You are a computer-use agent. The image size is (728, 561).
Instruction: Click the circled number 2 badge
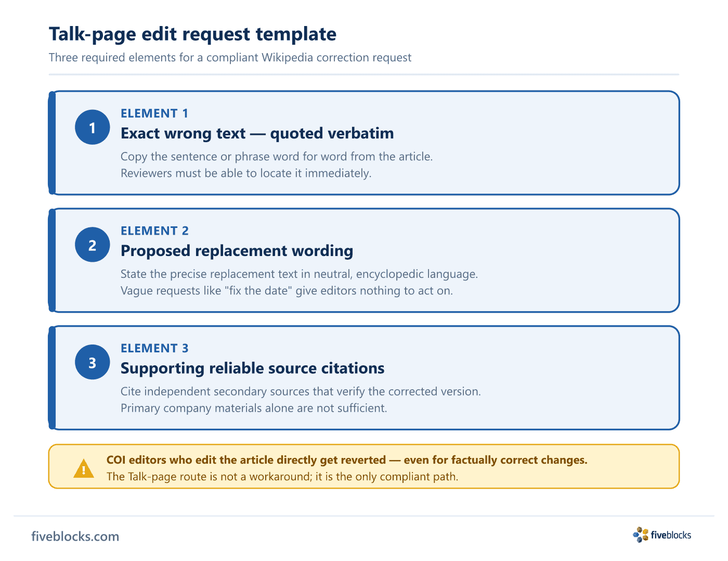pos(93,245)
